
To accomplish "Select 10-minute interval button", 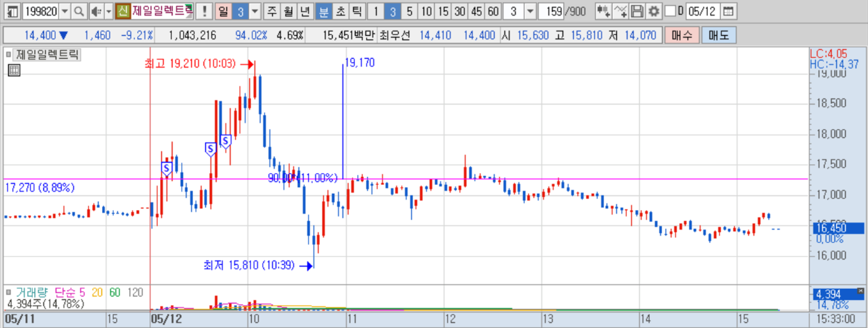I will coord(427,11).
